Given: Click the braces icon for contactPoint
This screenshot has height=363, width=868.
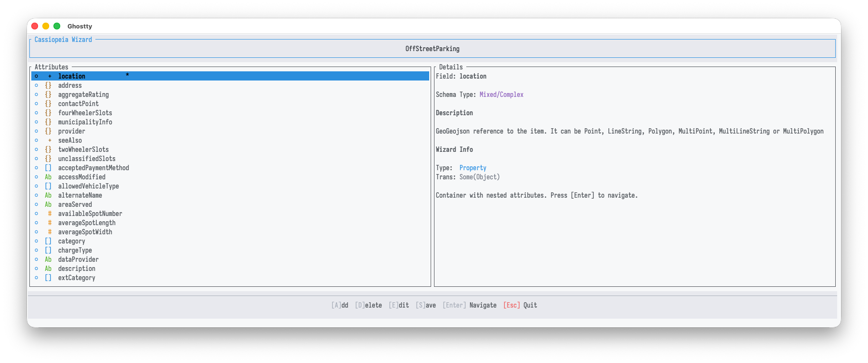Looking at the screenshot, I should [48, 104].
